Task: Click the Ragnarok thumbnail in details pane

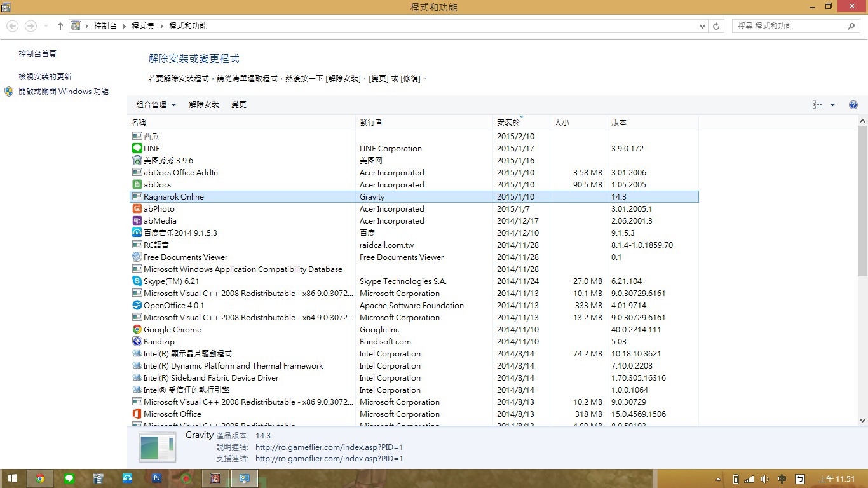Action: point(157,447)
